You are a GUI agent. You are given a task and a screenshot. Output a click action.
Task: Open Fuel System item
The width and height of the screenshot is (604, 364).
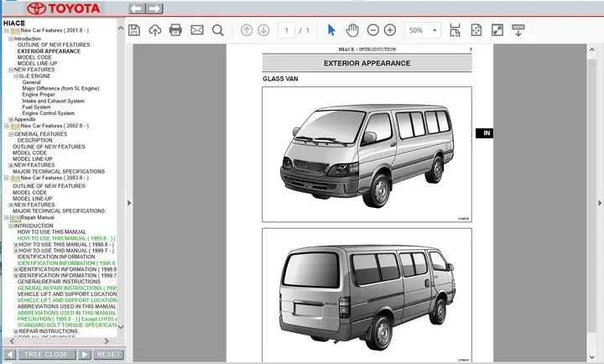pyautogui.click(x=36, y=107)
